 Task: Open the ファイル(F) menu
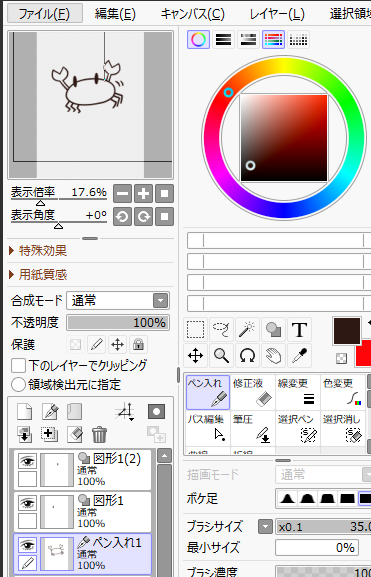coord(45,14)
